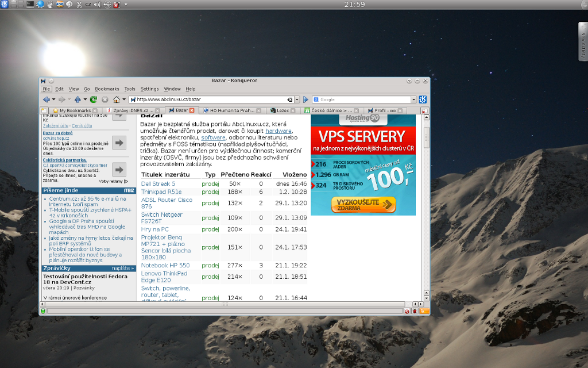
Task: Expand the location bar history dropdown
Action: [297, 99]
